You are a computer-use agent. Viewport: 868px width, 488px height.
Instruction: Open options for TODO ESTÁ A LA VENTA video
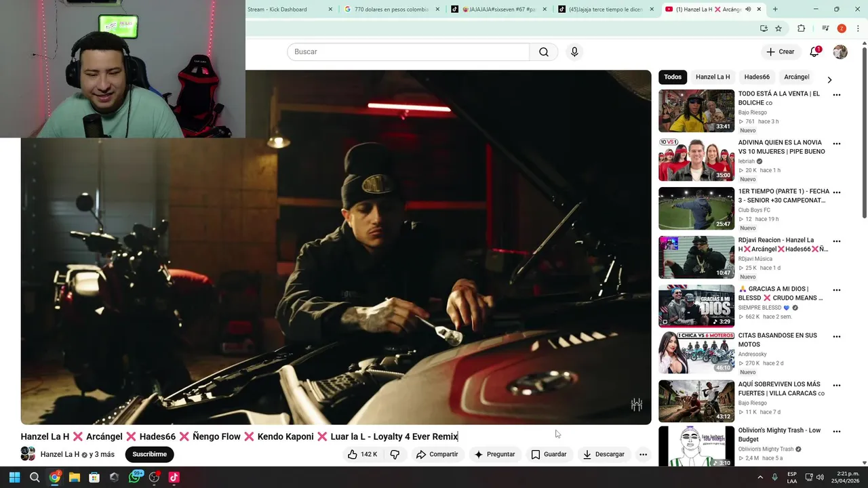(837, 95)
